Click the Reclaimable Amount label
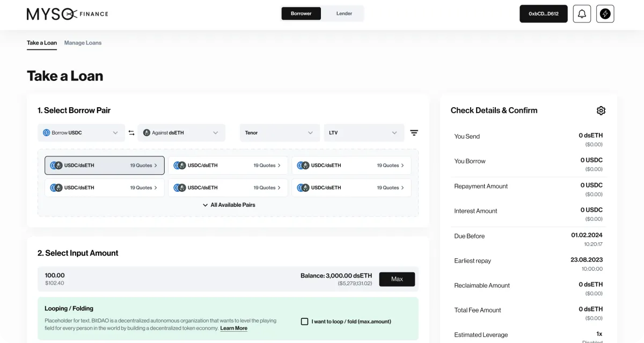 (482, 286)
